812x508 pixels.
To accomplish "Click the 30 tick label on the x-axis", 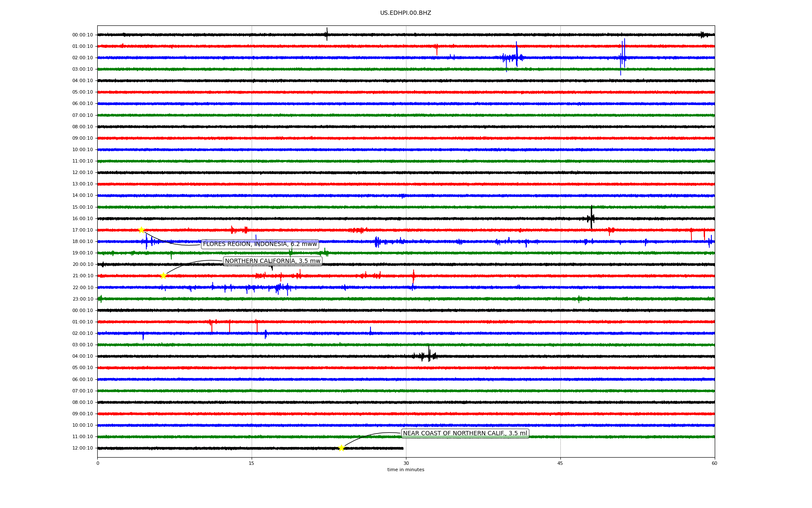I will click(406, 464).
